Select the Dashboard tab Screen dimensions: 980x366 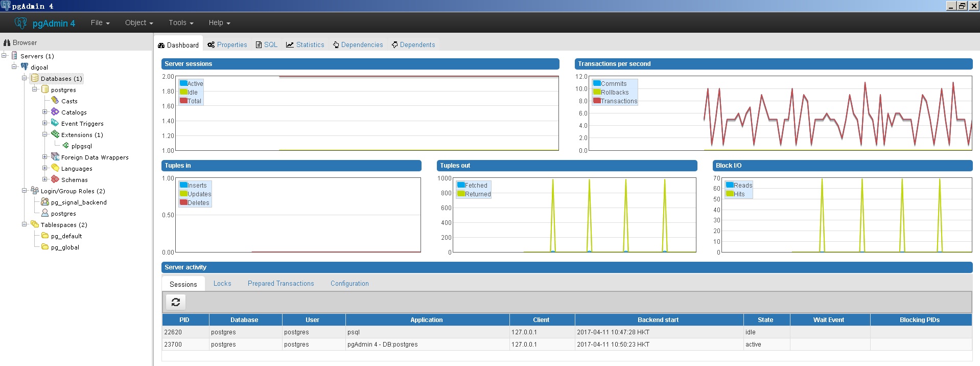click(x=178, y=45)
